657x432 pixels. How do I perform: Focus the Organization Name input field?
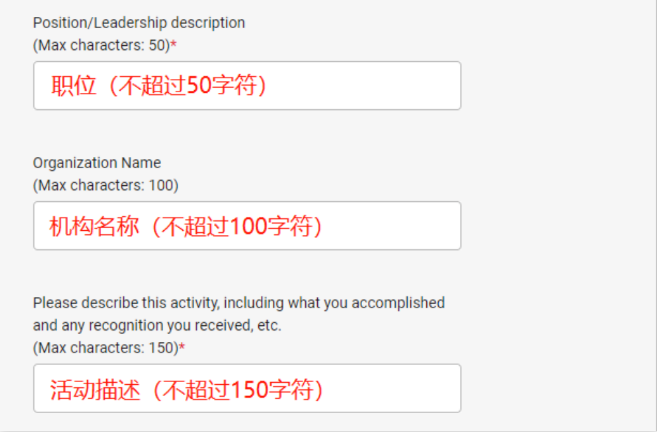pyautogui.click(x=247, y=225)
